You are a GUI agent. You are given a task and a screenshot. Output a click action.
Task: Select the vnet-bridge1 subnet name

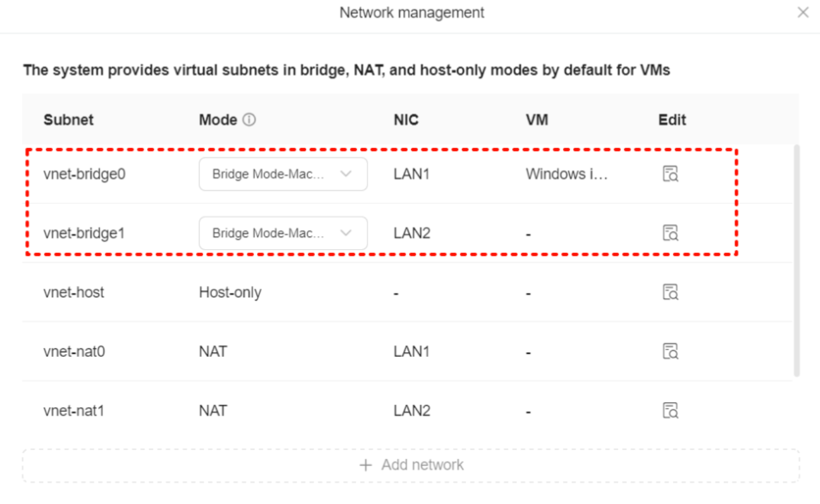(84, 233)
